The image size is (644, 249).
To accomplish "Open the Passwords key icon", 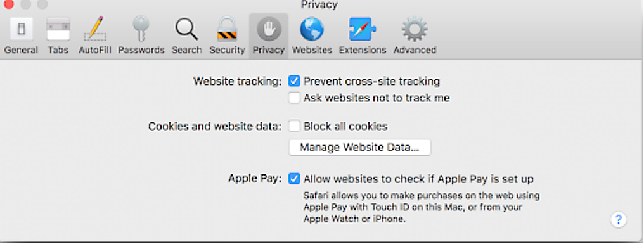I will click(141, 29).
